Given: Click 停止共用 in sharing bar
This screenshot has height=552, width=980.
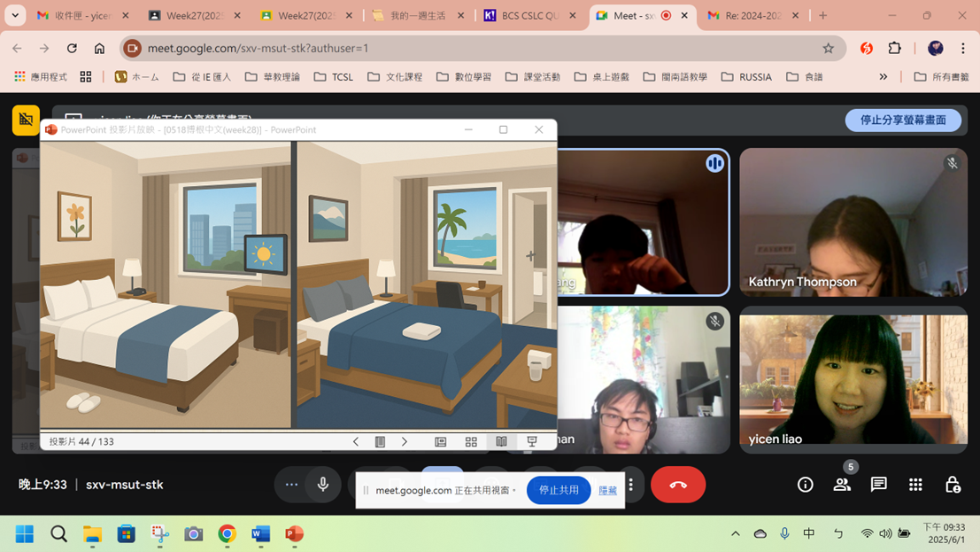Looking at the screenshot, I should tap(559, 490).
